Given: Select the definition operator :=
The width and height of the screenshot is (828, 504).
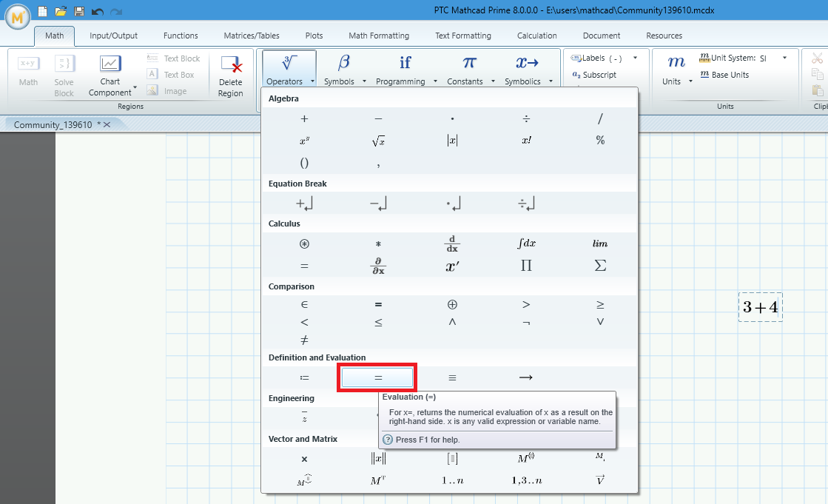Looking at the screenshot, I should [x=304, y=377].
